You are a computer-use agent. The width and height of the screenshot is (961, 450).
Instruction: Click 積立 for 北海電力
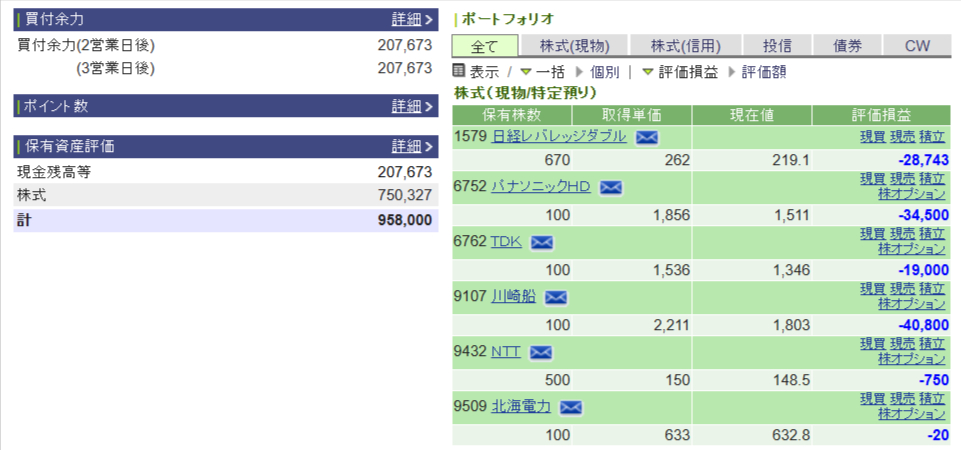[932, 399]
